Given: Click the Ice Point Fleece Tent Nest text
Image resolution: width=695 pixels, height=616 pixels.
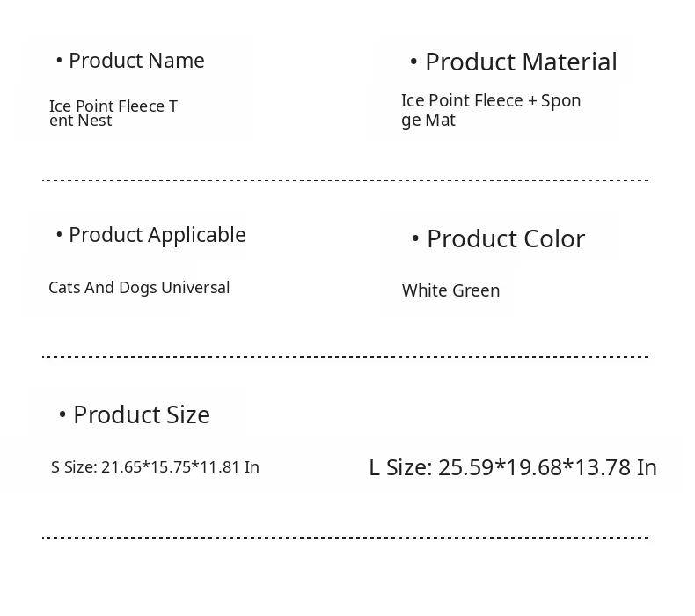Looking at the screenshot, I should click(113, 114).
